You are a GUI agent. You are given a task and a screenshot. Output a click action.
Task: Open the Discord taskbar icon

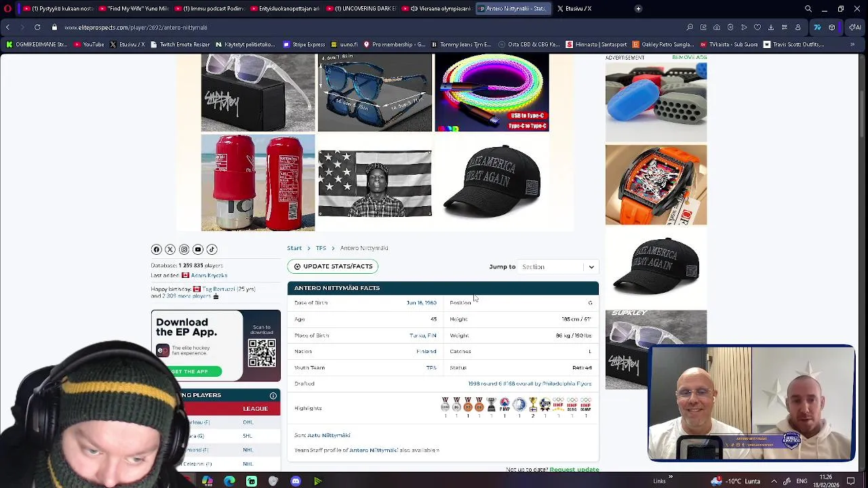296,481
